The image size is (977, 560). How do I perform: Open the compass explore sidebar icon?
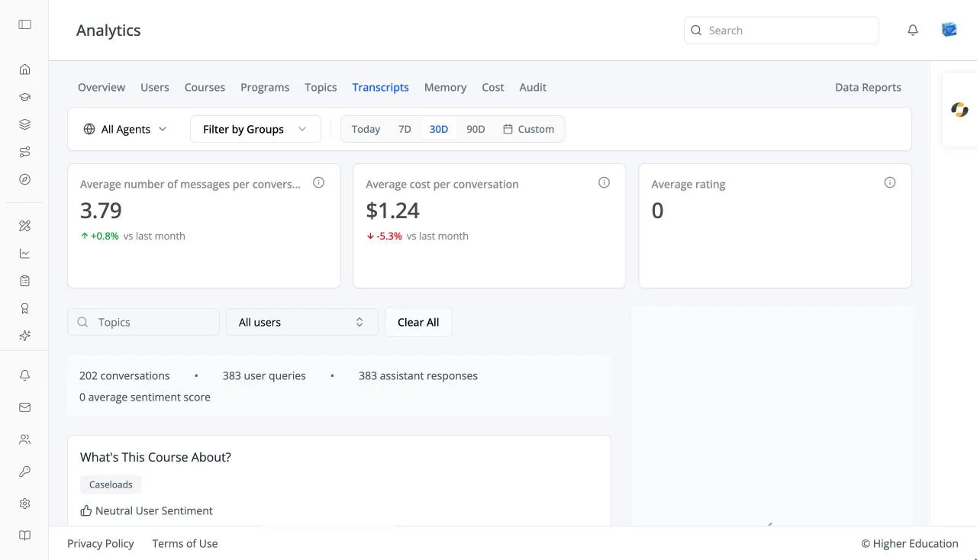[x=25, y=179]
